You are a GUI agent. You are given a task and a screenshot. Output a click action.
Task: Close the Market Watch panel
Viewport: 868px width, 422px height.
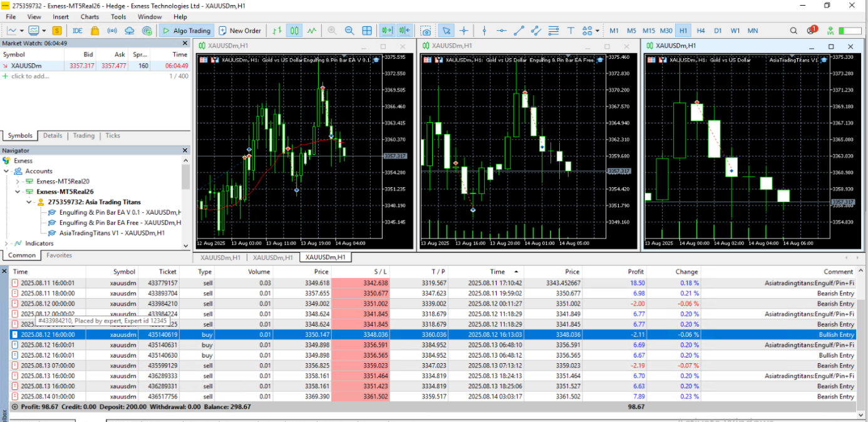point(185,43)
